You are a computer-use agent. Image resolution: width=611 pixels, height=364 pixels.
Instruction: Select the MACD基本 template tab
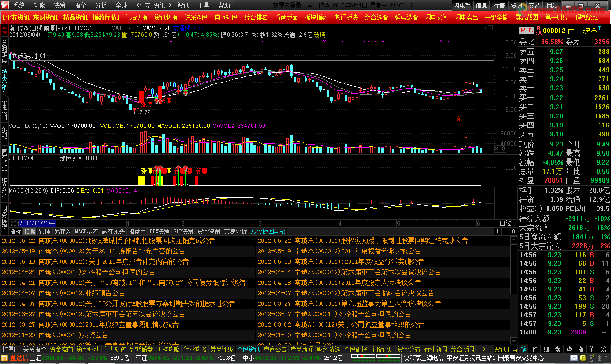point(86,231)
